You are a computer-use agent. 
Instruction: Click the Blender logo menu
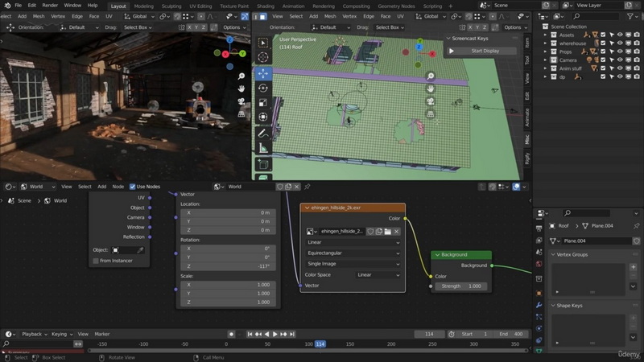coord(7,6)
